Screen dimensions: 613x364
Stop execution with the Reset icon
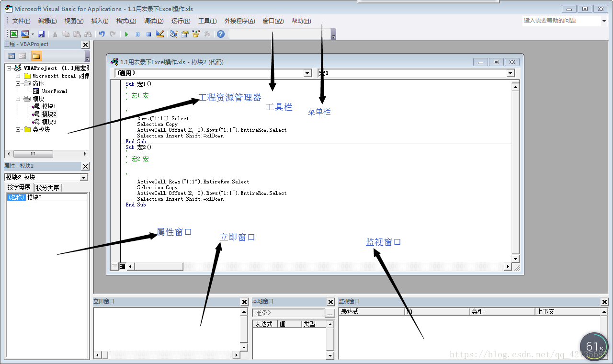point(148,34)
